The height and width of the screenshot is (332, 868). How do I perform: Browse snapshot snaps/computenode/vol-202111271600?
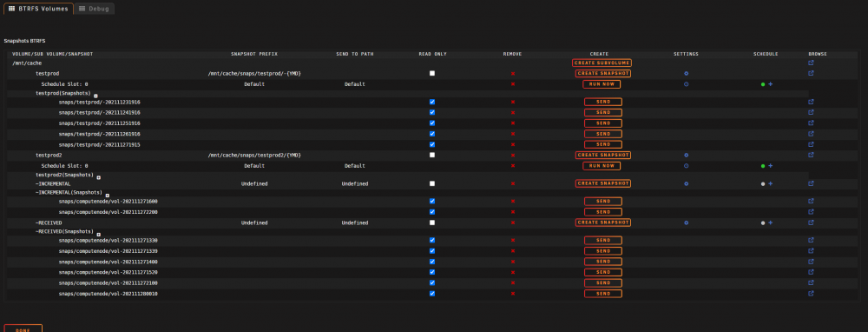coord(811,201)
